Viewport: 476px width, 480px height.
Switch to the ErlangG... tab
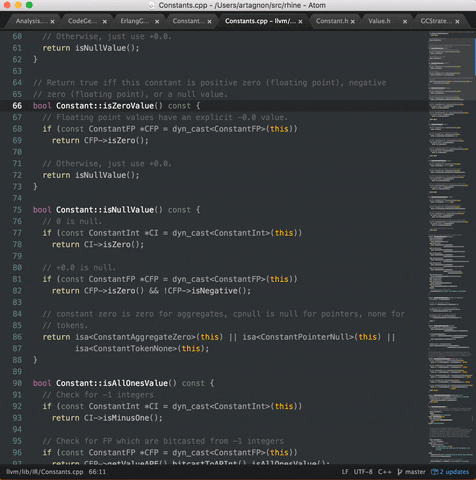tap(136, 21)
